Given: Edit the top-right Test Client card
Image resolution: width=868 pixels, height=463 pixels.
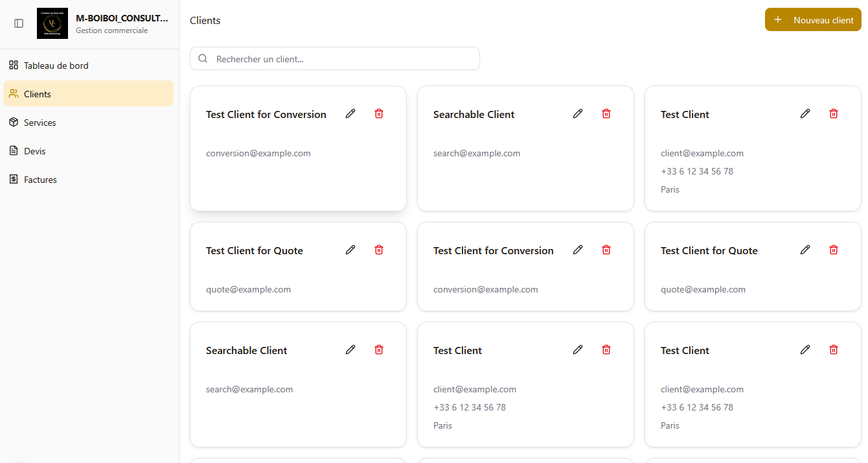Looking at the screenshot, I should [805, 113].
